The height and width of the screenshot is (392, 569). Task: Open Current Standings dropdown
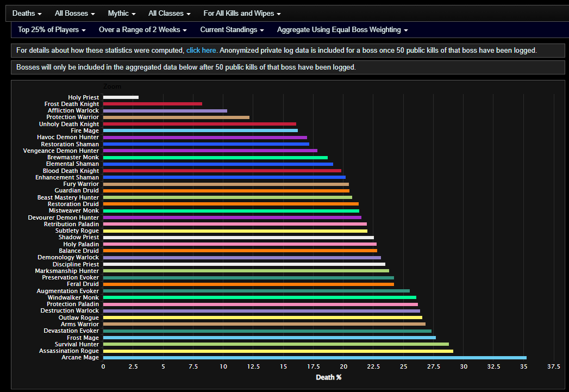232,30
